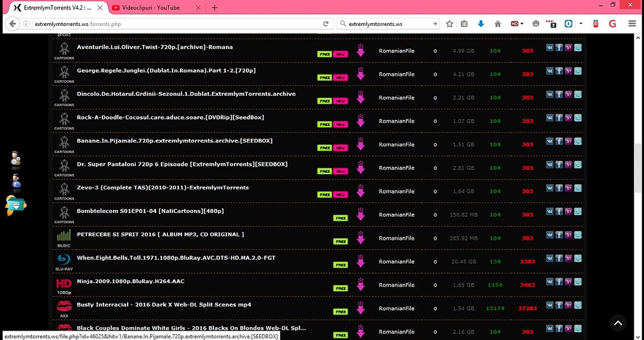The image size is (644, 340).
Task: Click the red bottle-shaped extension icon
Action: click(x=596, y=24)
